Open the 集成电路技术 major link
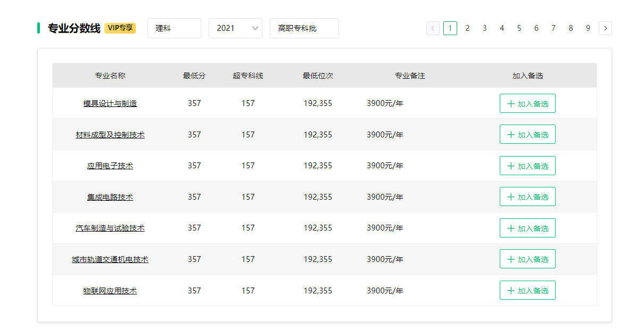Viewport: 644px width, 336px height. tap(110, 197)
